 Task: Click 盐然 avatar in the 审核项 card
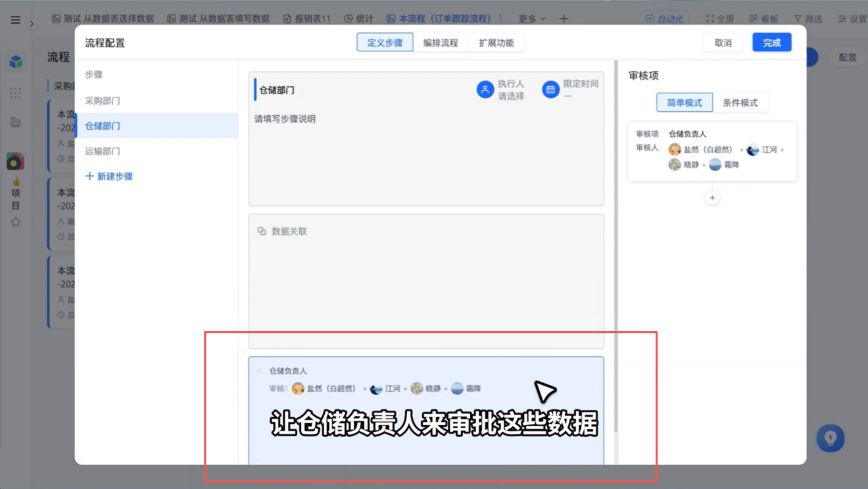675,150
